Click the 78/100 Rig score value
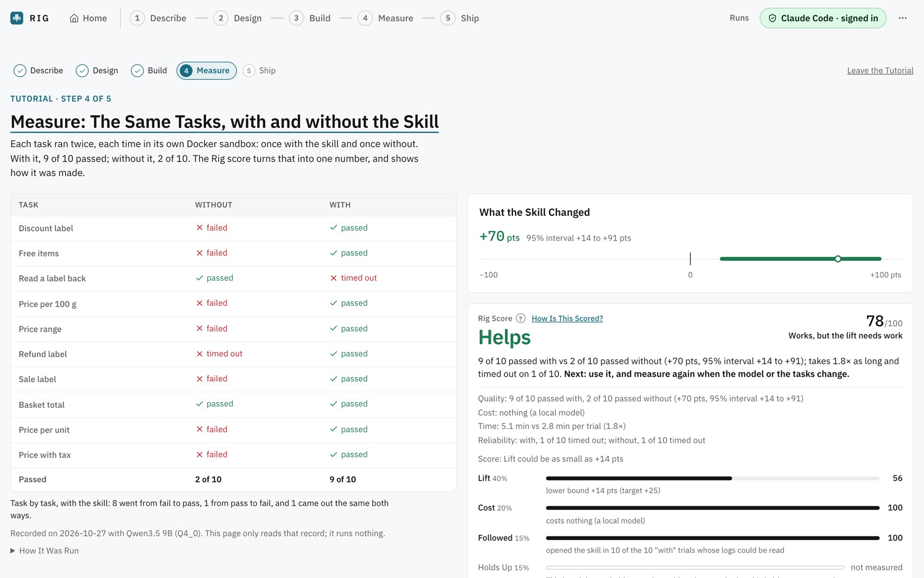 click(x=884, y=322)
